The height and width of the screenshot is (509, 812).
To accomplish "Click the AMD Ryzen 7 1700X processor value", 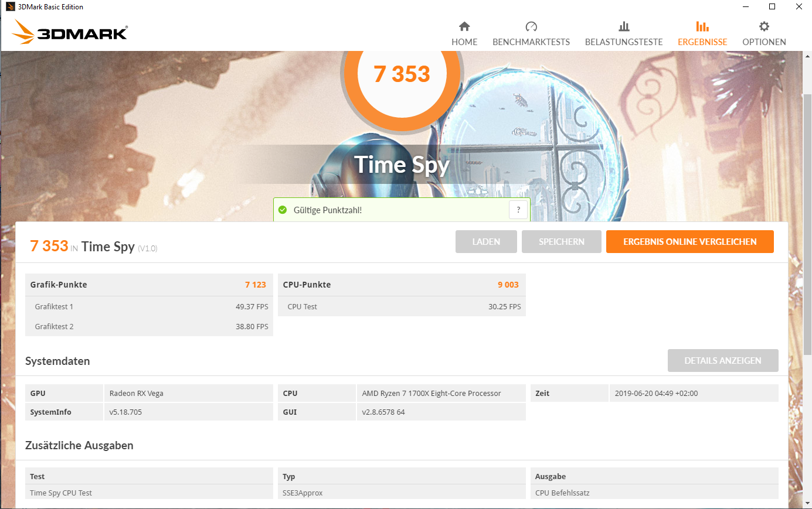I will [432, 393].
